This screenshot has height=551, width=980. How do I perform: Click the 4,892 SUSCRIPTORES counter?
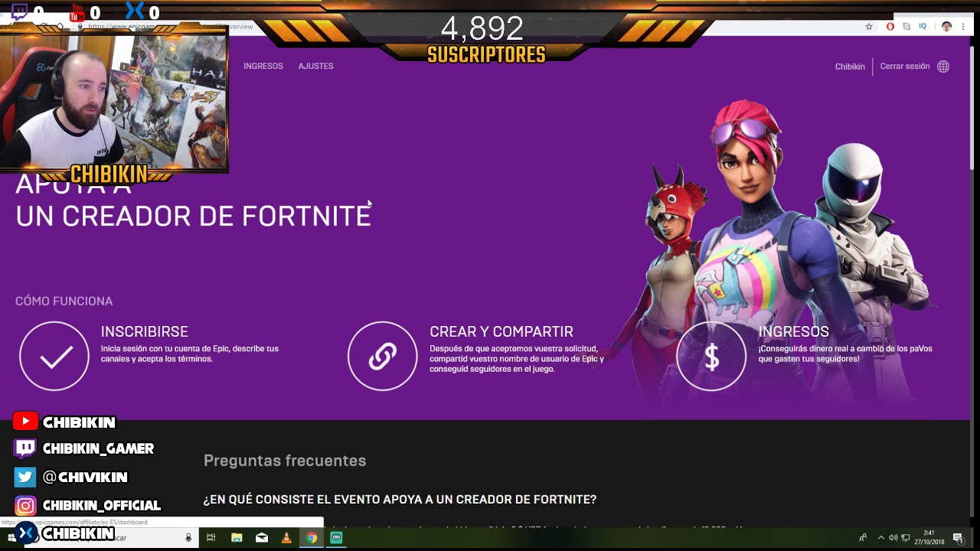click(x=485, y=40)
